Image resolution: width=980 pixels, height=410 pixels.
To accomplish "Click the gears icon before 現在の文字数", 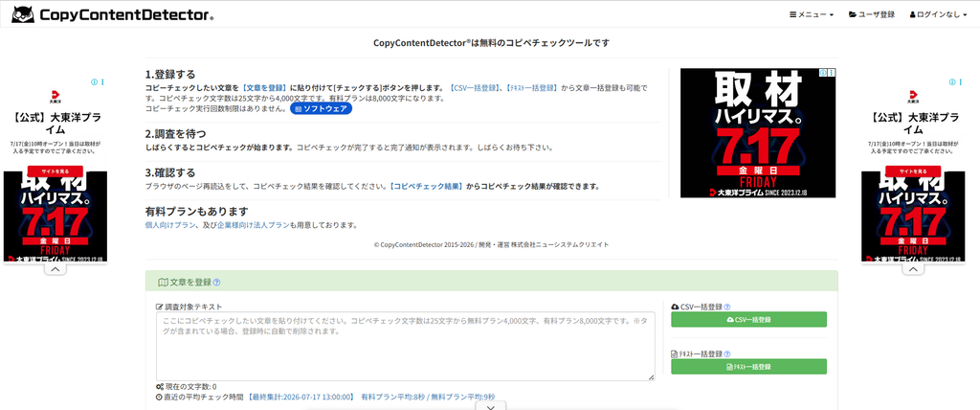I will tap(160, 387).
